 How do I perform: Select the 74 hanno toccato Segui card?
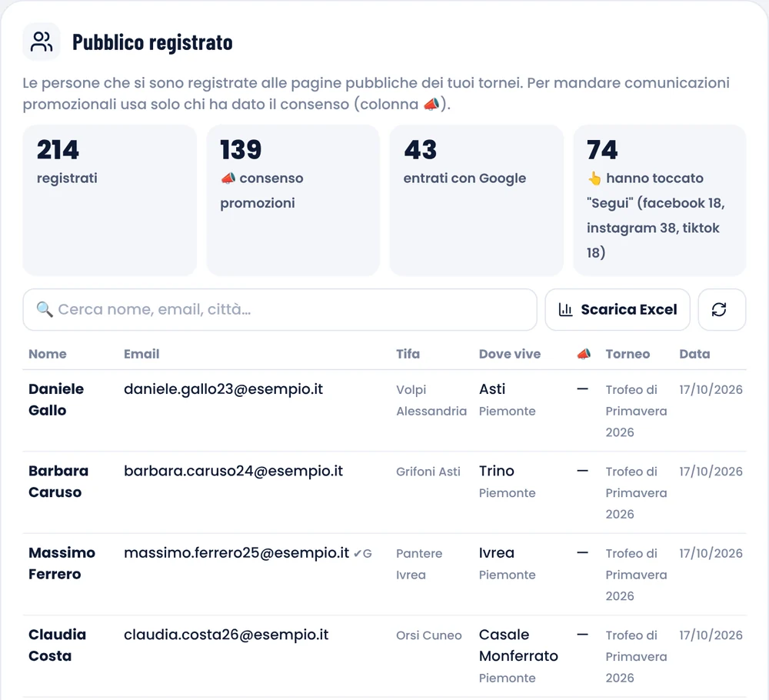[660, 200]
